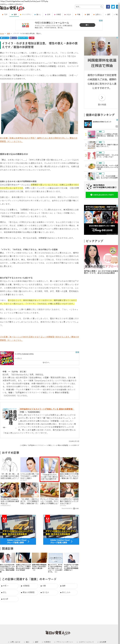This screenshot has width=120, height=644.
Task: Open ranking item 1 about 排尿日誌
Action: tap(101, 135)
